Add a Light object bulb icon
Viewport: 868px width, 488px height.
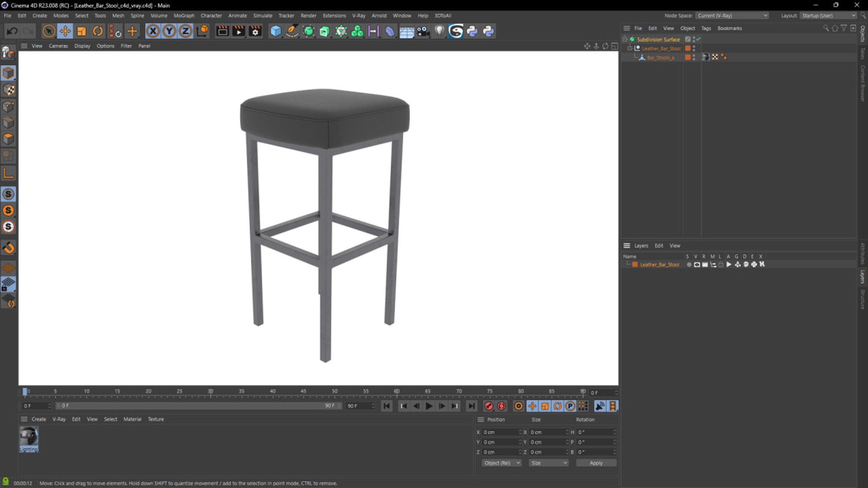coord(439,31)
